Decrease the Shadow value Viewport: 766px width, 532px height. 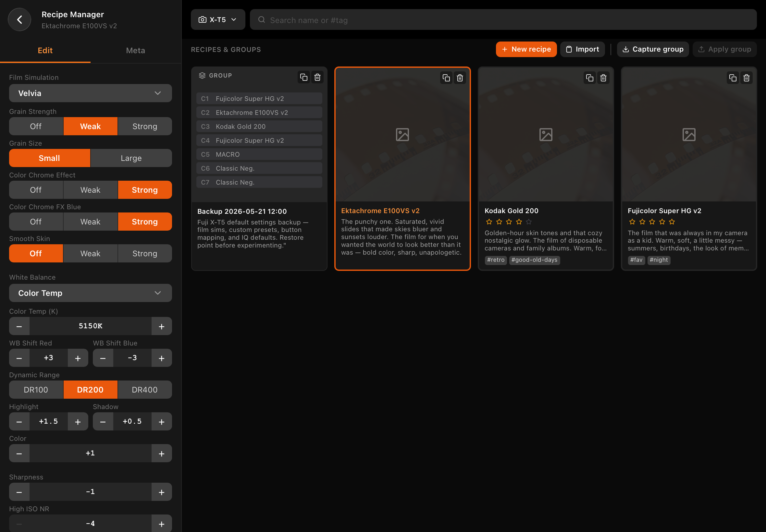pos(103,422)
